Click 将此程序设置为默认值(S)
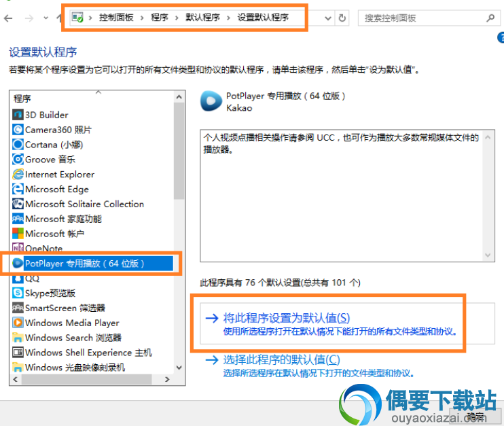This screenshot has height=426, width=504. [x=287, y=318]
